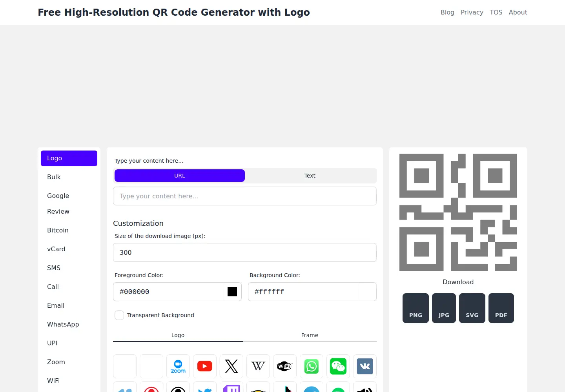Choose the Zoom logo icon
This screenshot has width=565, height=392.
click(x=178, y=366)
